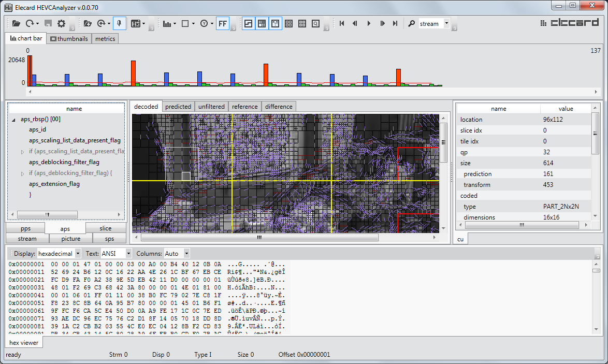This screenshot has width=608, height=364.
Task: Play the stream
Action: coord(369,24)
